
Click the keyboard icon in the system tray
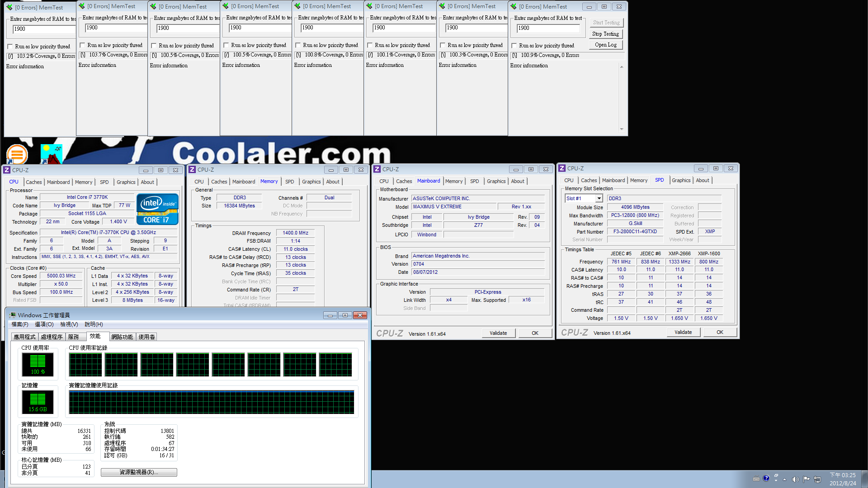tap(756, 479)
